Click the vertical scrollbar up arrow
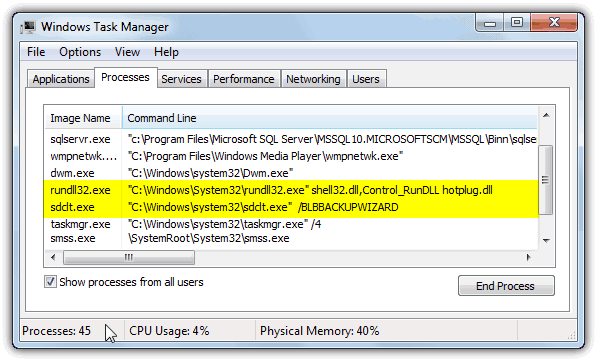597x360 pixels. coord(546,115)
